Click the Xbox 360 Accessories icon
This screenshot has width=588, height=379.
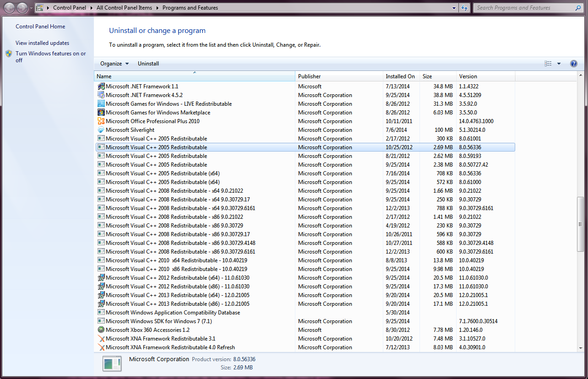101,330
